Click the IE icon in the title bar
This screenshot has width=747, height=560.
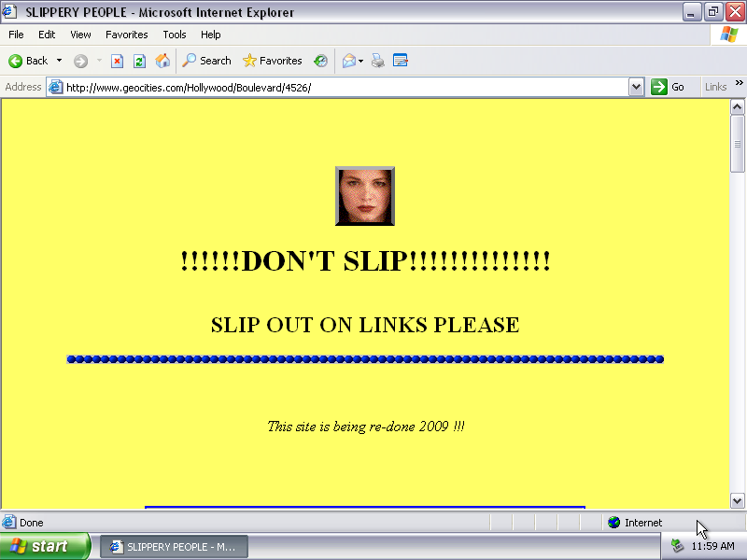pyautogui.click(x=9, y=11)
